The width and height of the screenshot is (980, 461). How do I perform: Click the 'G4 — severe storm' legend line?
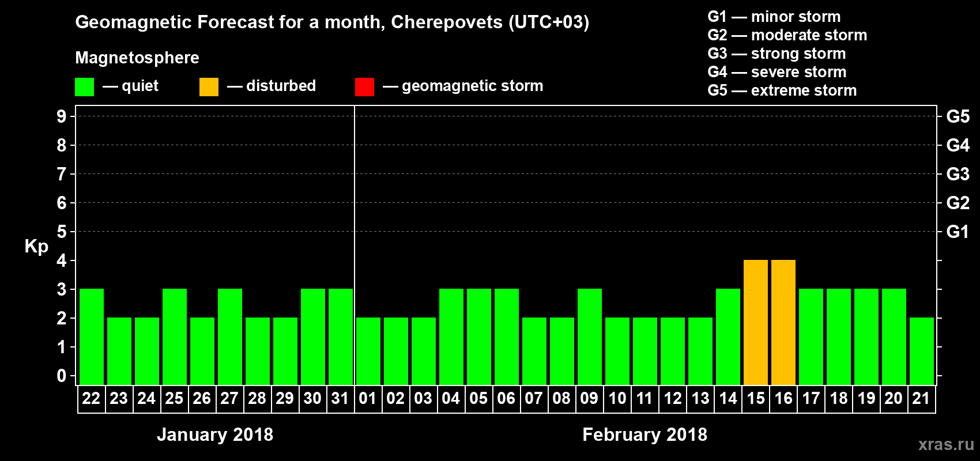[777, 72]
